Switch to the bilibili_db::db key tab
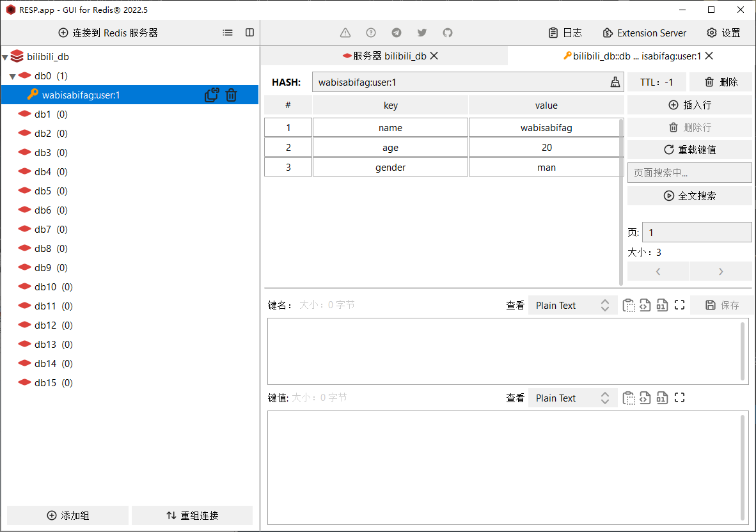The image size is (756, 532). (x=632, y=56)
